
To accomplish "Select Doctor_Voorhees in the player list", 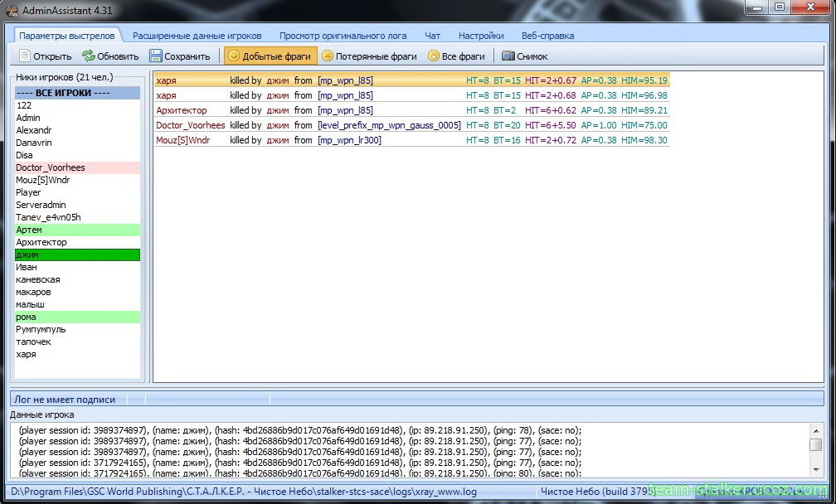I will [77, 167].
